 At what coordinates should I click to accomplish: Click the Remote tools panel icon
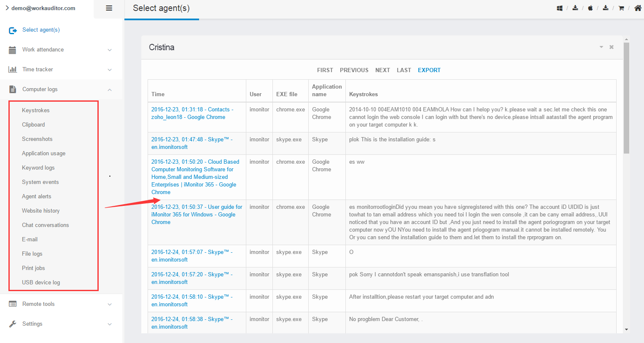point(13,304)
